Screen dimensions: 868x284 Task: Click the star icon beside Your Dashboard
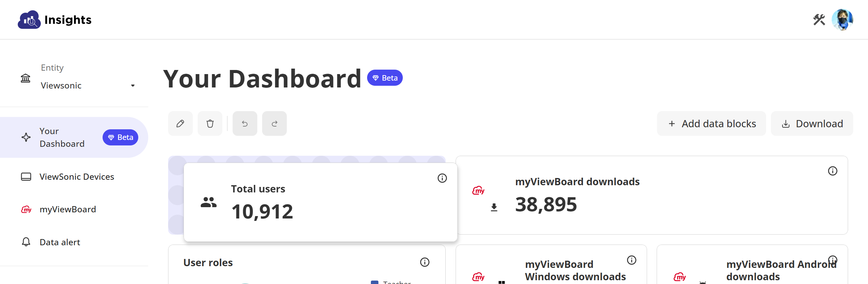[26, 137]
